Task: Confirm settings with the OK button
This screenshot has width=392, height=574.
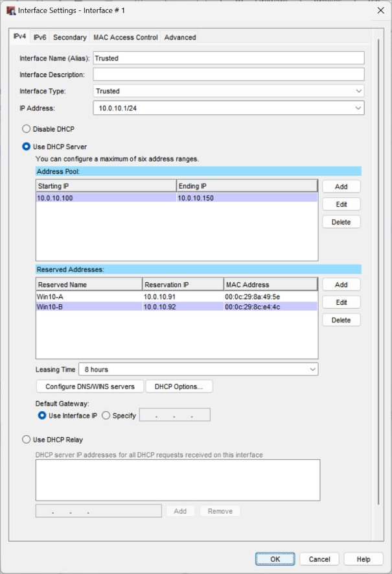Action: pyautogui.click(x=275, y=559)
